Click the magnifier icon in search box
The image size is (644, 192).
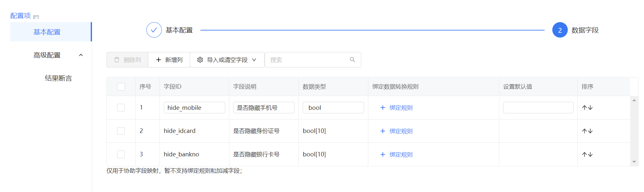tap(352, 60)
